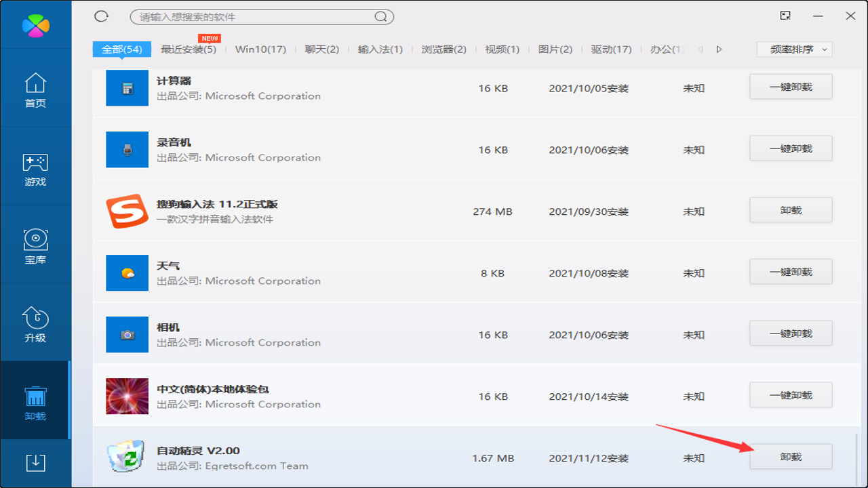Click the 中文(简体)本地体验包 icon
Image resolution: width=868 pixels, height=488 pixels.
[x=127, y=396]
